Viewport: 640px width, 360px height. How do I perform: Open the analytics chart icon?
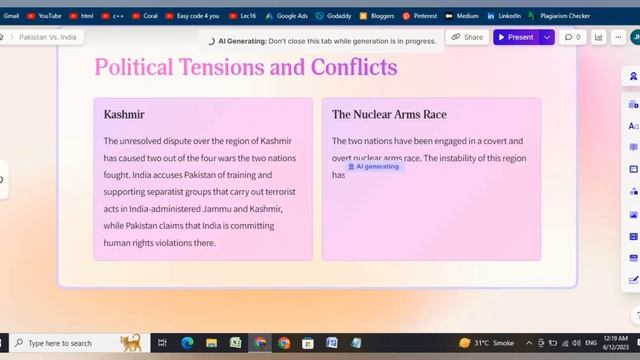[x=598, y=37]
